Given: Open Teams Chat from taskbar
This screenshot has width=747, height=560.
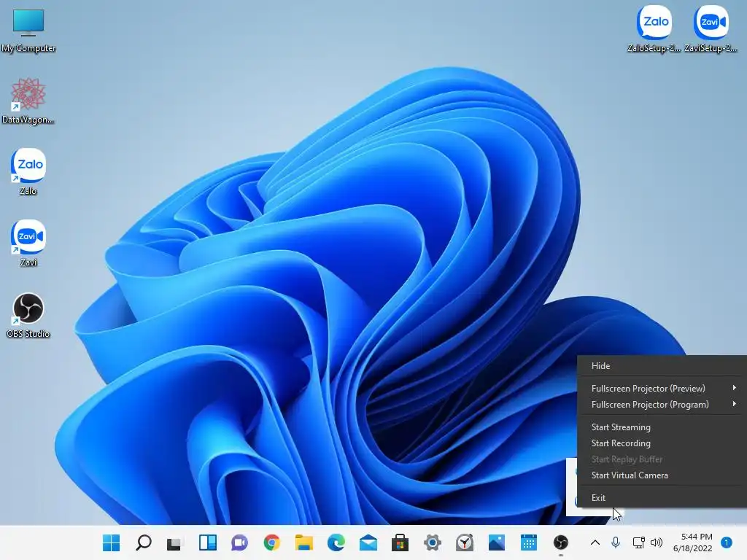Looking at the screenshot, I should [x=239, y=542].
